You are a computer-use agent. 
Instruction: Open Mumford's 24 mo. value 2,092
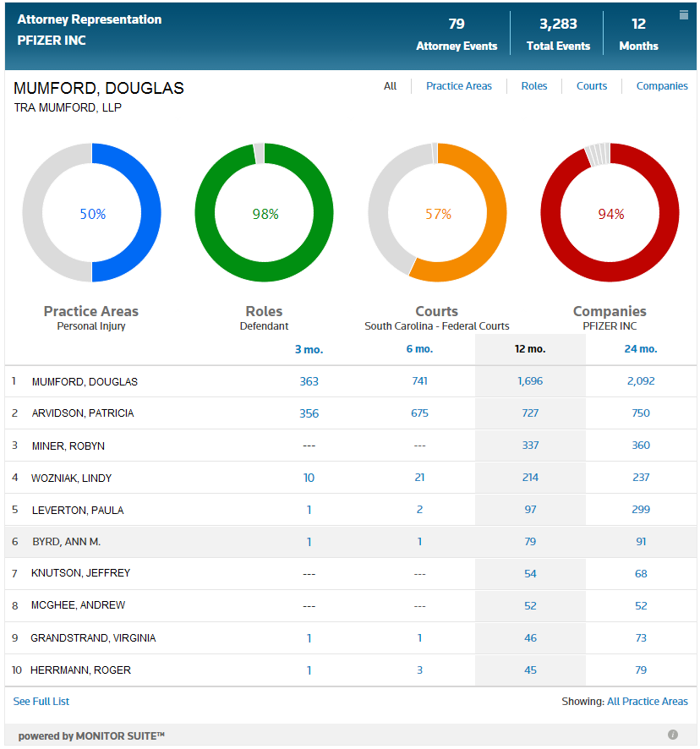click(x=641, y=380)
